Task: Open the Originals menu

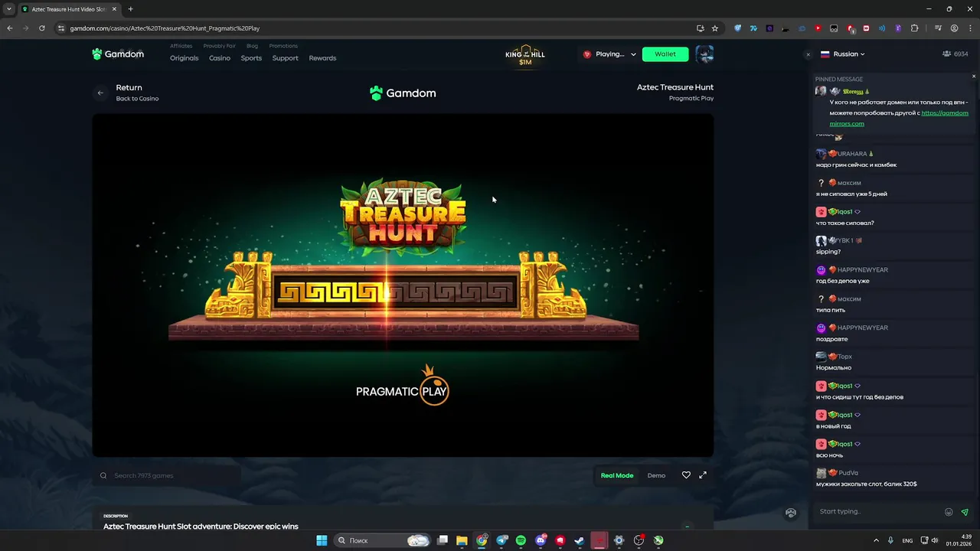Action: point(184,58)
